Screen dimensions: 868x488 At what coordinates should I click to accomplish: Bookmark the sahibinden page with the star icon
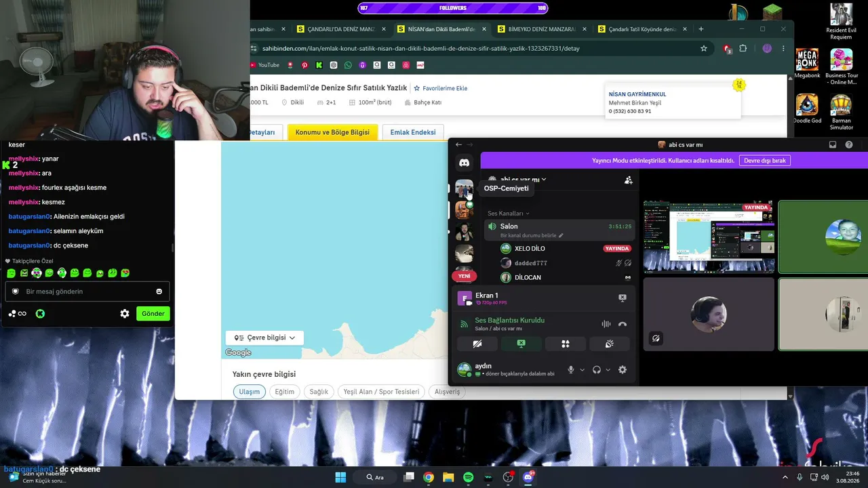click(x=704, y=48)
